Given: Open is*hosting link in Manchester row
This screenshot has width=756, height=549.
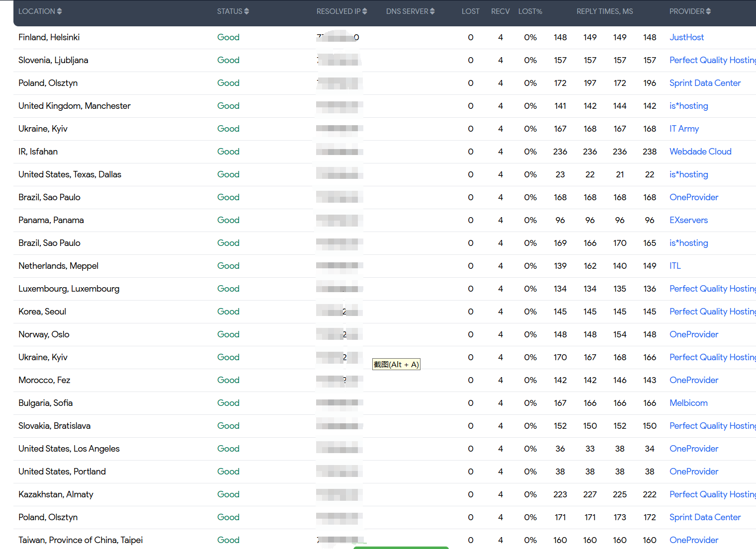Looking at the screenshot, I should pyautogui.click(x=688, y=106).
